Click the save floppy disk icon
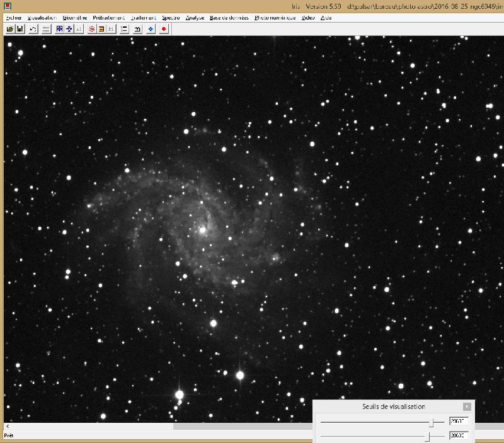The height and width of the screenshot is (443, 504). [x=20, y=29]
